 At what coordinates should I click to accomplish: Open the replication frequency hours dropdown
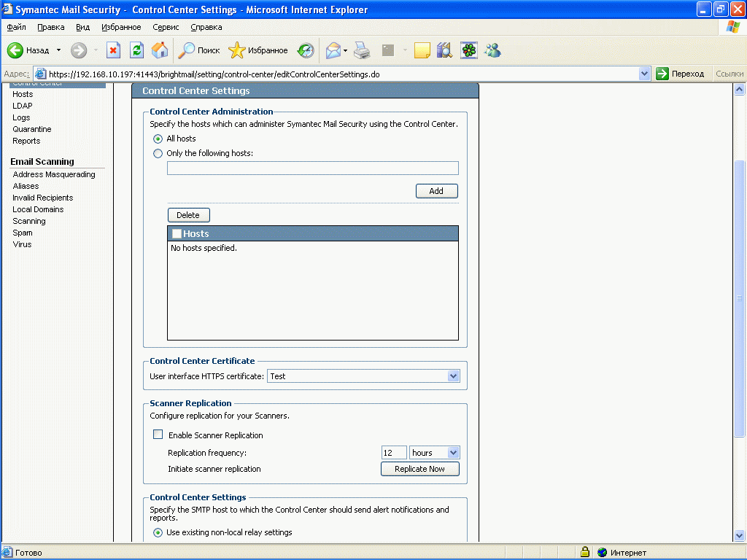435,452
